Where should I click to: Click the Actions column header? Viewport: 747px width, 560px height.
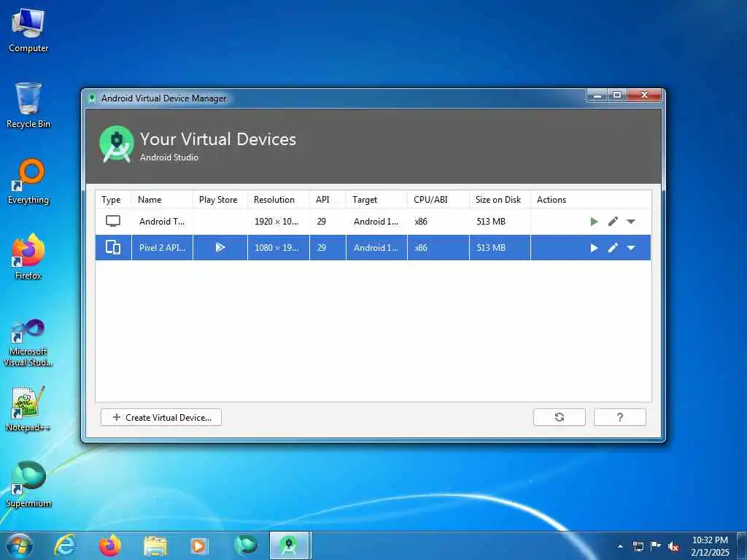point(591,200)
